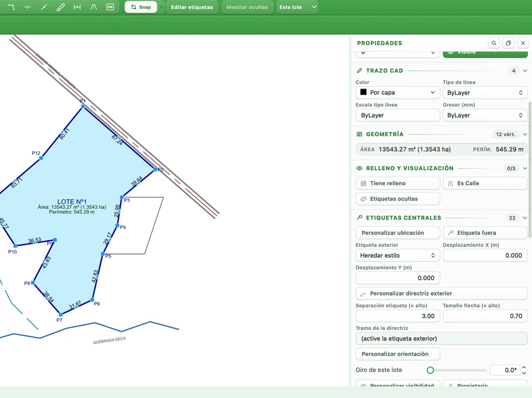Click the Desplazamiento Y (m) field

pyautogui.click(x=398, y=278)
